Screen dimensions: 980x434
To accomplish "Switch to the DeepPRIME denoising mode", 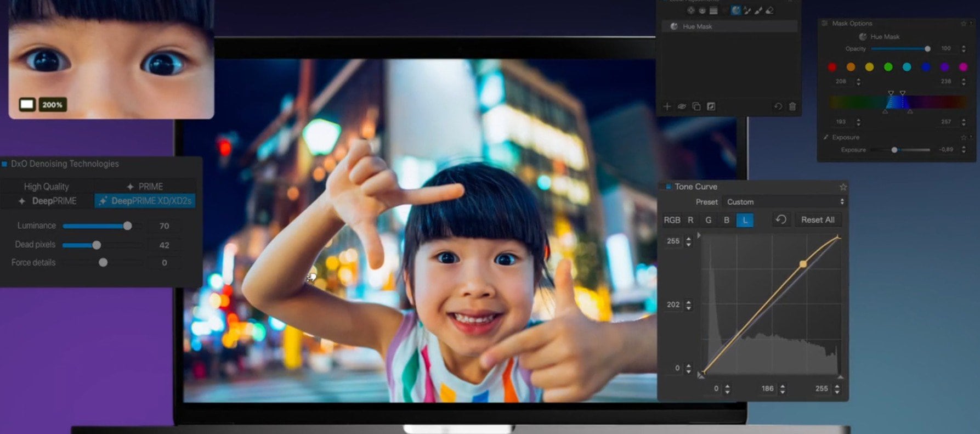I will (48, 201).
